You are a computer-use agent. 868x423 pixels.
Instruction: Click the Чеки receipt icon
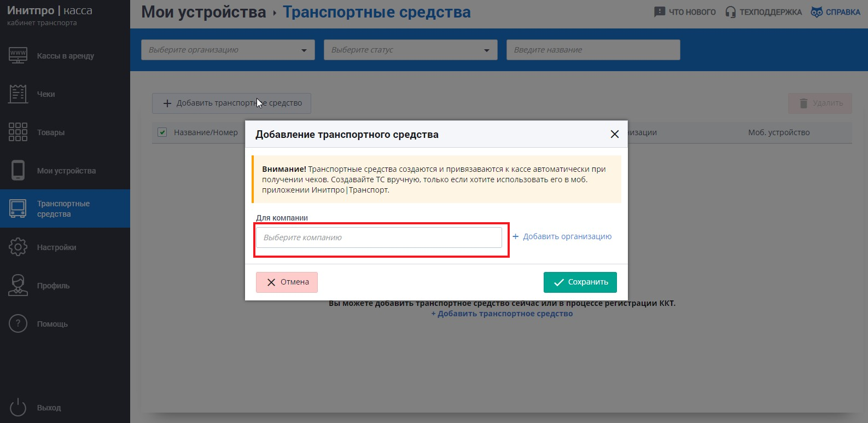pos(18,94)
